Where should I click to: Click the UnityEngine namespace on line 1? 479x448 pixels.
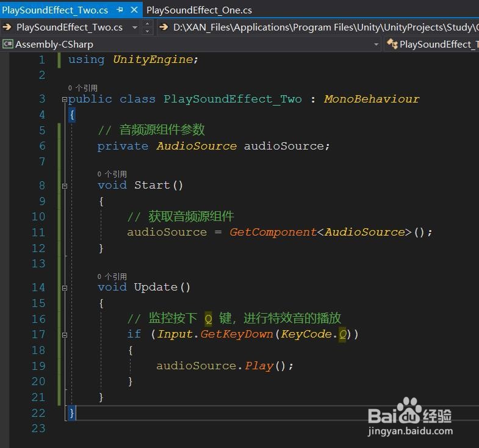pyautogui.click(x=153, y=59)
